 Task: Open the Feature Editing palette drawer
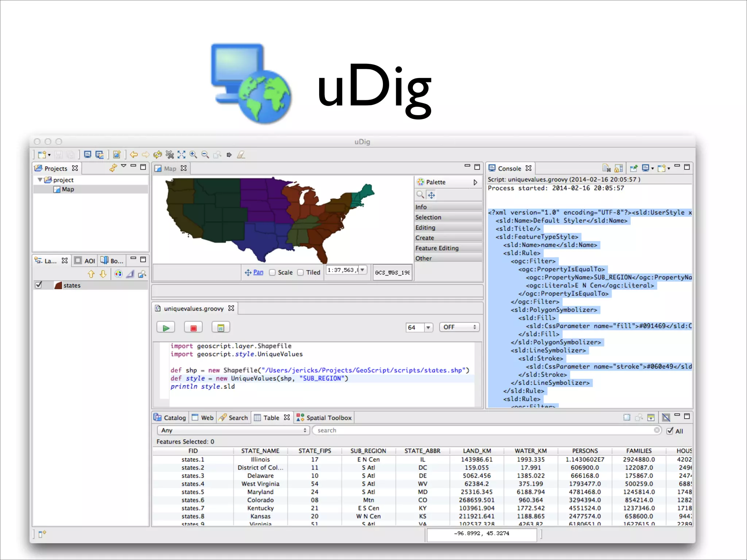(448, 248)
